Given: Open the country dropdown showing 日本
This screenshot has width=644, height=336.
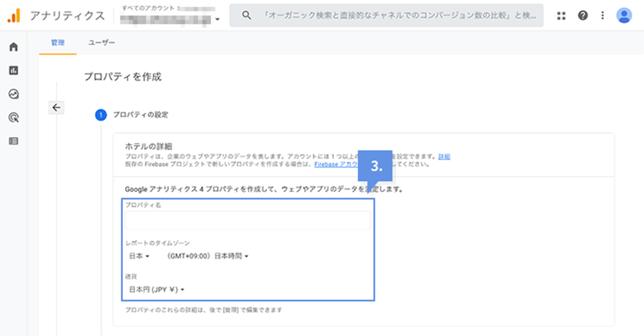Looking at the screenshot, I should click(x=139, y=256).
